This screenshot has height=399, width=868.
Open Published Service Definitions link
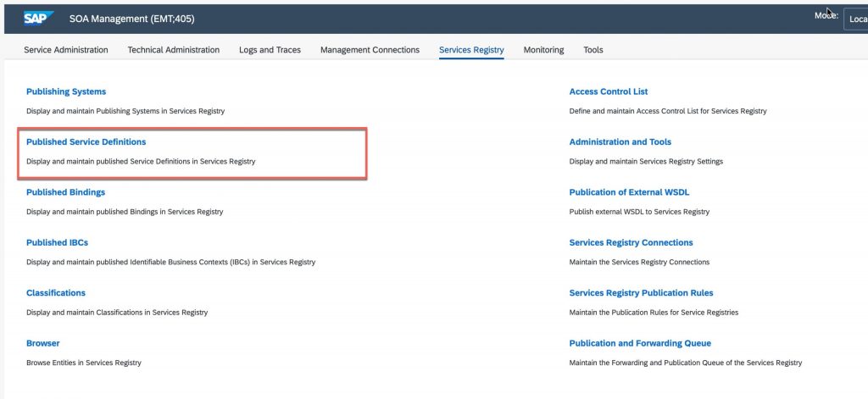[x=86, y=141]
